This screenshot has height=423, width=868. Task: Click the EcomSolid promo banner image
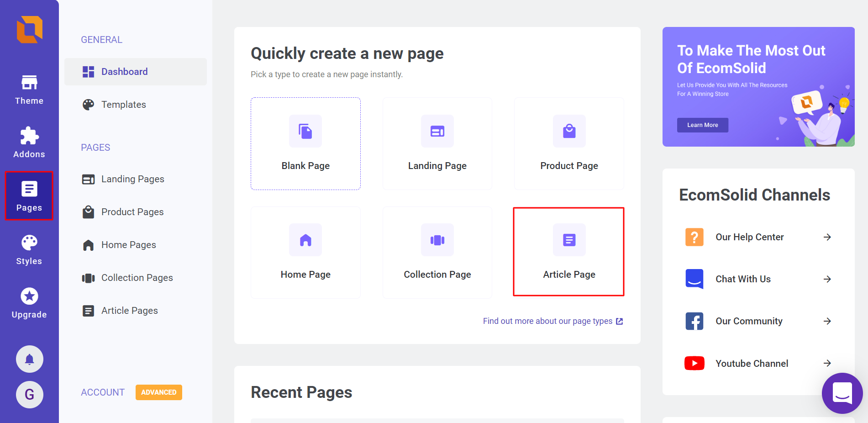tap(758, 87)
